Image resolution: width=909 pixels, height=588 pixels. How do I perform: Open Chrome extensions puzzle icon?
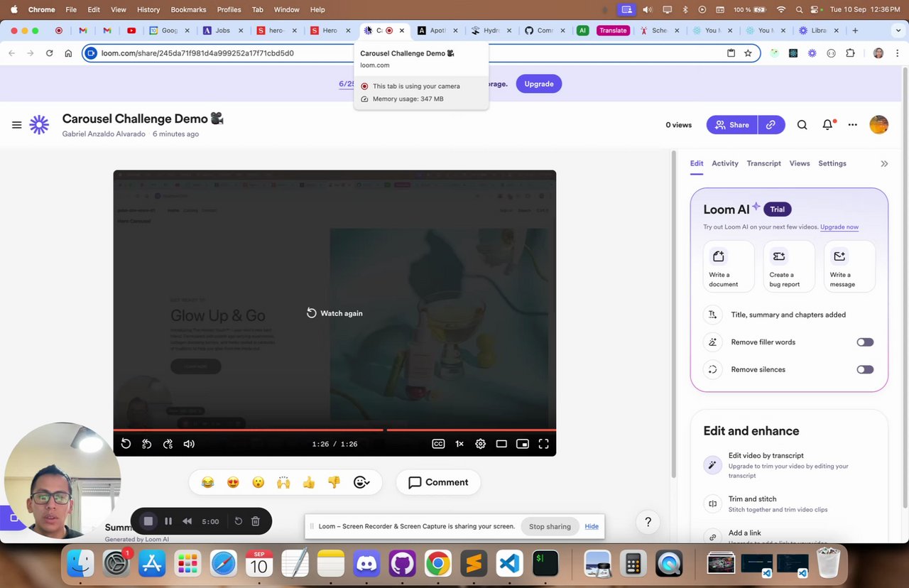click(x=850, y=53)
